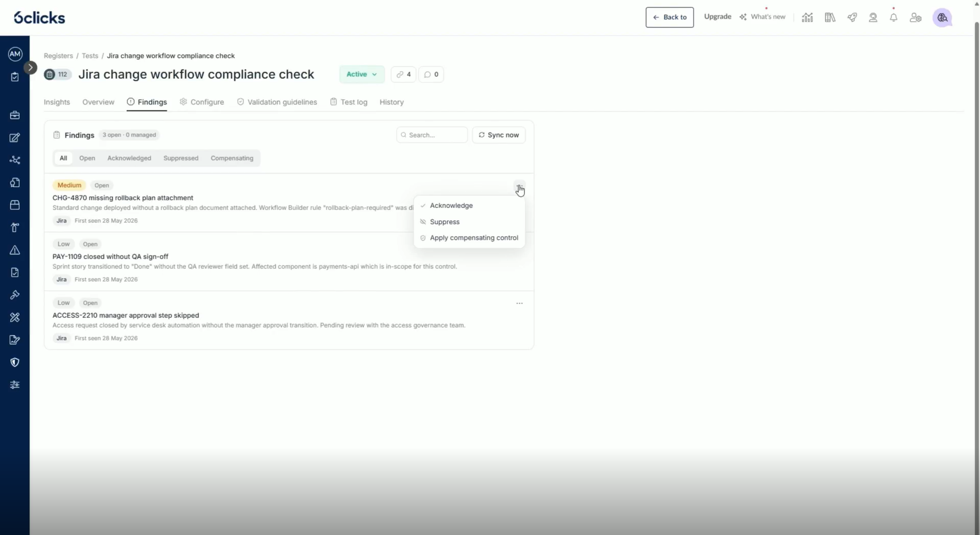This screenshot has height=535, width=980.
Task: Open the library books icon
Action: coord(830,17)
